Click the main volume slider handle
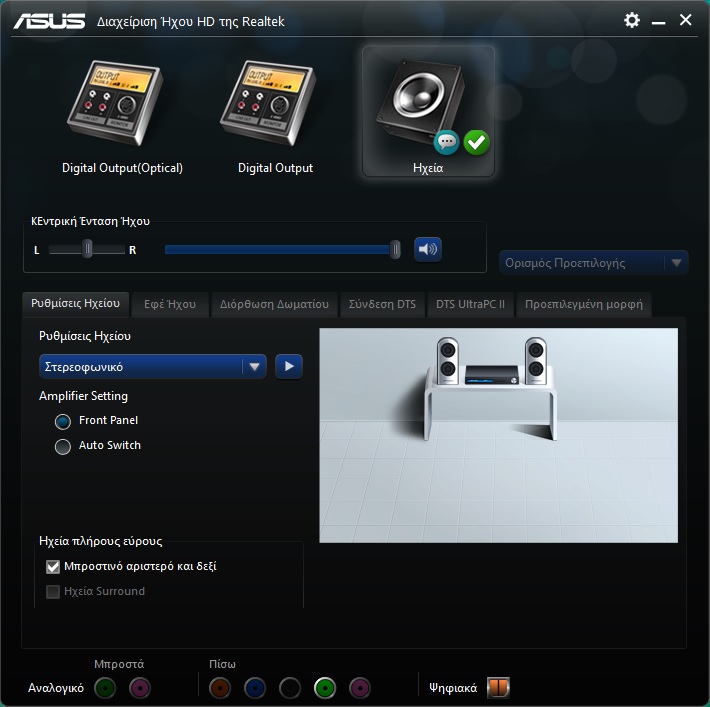The height and width of the screenshot is (707, 710). click(395, 250)
